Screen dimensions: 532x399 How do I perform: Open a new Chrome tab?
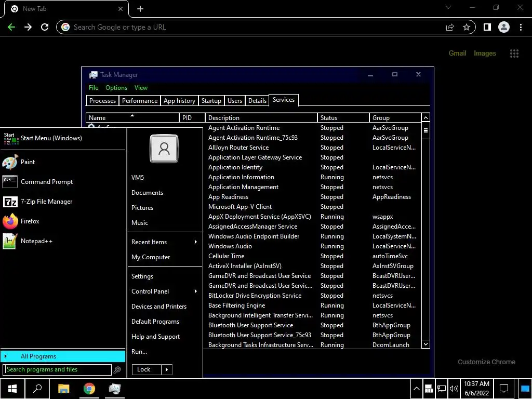tap(140, 9)
